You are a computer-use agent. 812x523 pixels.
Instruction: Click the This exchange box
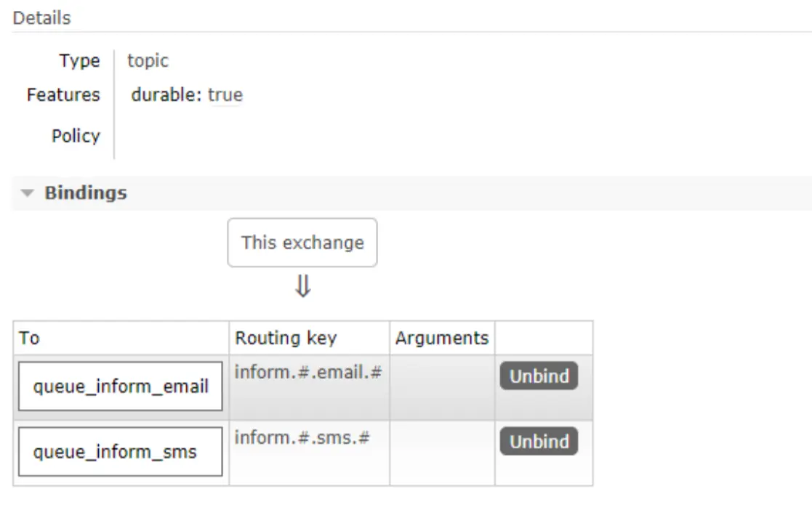pos(302,243)
